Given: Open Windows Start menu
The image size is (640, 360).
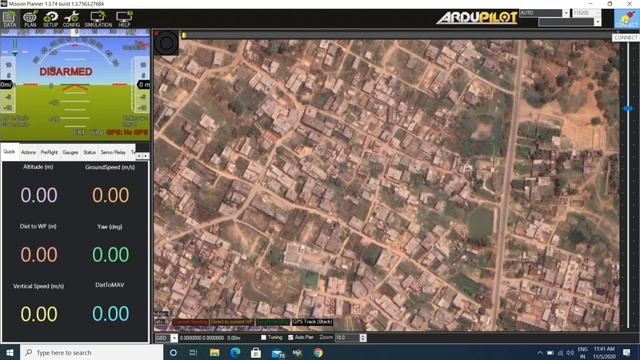Looking at the screenshot, I should [x=9, y=352].
